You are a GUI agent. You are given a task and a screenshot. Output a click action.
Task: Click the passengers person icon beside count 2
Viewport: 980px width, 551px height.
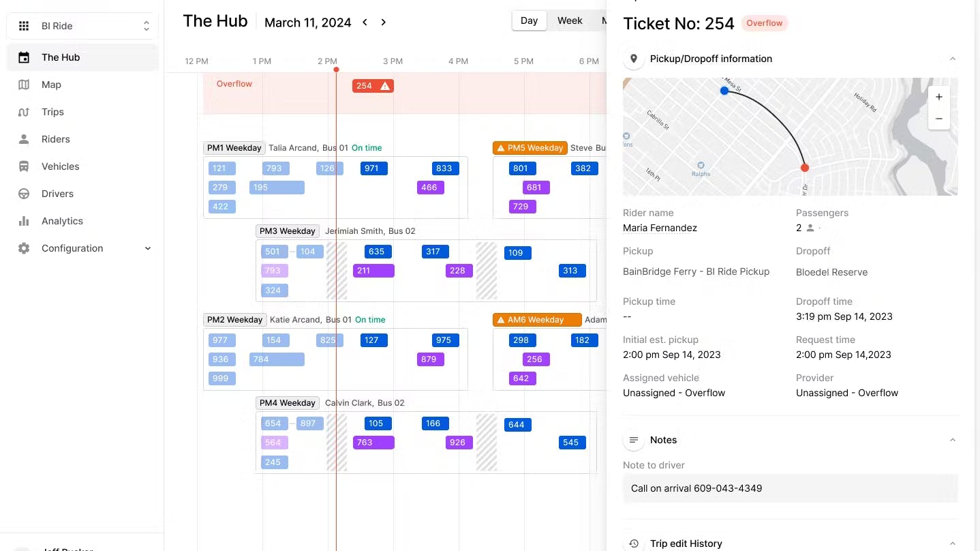pyautogui.click(x=810, y=228)
